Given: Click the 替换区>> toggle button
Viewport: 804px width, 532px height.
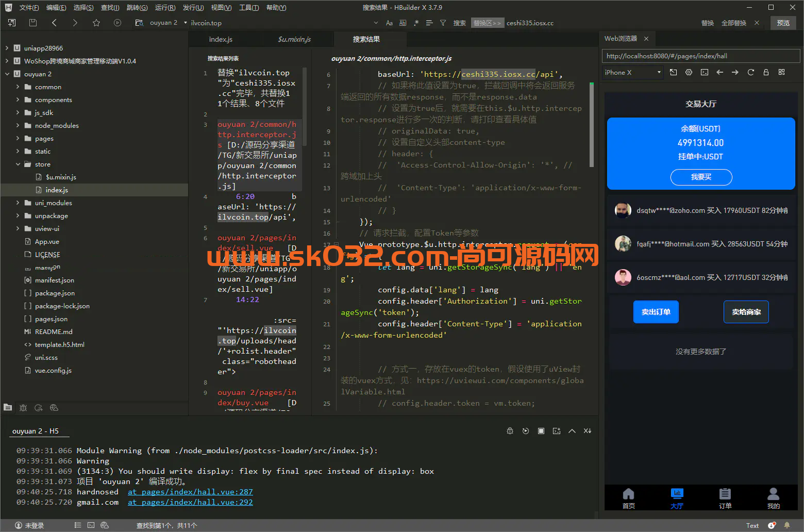Looking at the screenshot, I should point(487,23).
